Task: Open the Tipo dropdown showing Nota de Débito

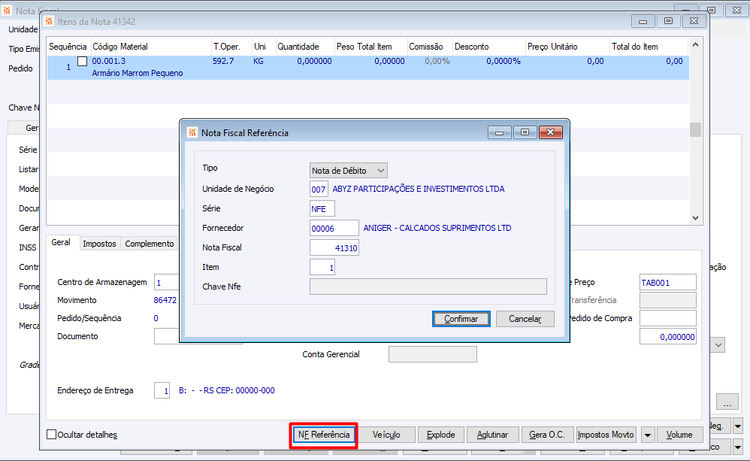Action: [348, 170]
